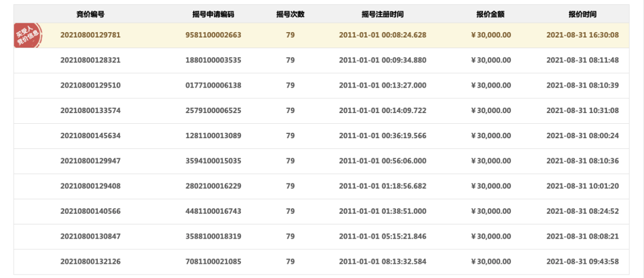
Task: Click the 竞价编号 column header
Action: 91,14
